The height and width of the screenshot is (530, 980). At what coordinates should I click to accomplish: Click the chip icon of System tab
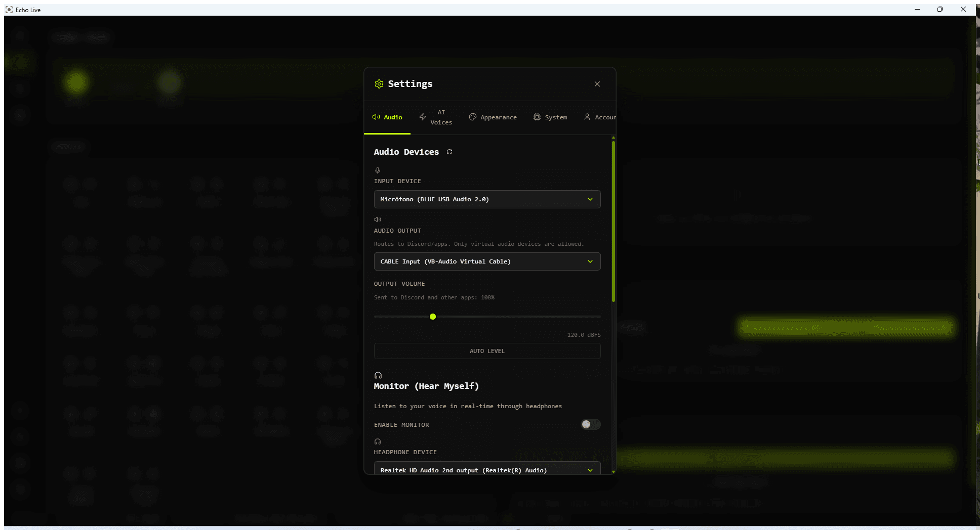[x=537, y=117]
